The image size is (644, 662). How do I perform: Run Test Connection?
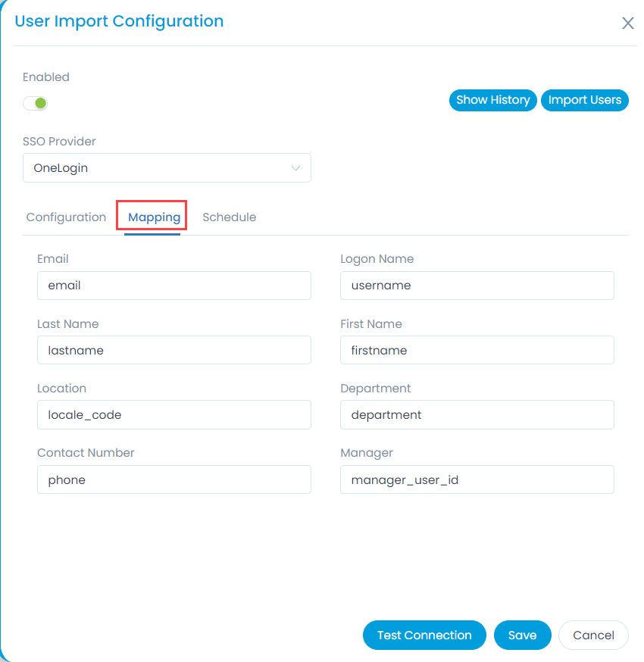(x=424, y=635)
